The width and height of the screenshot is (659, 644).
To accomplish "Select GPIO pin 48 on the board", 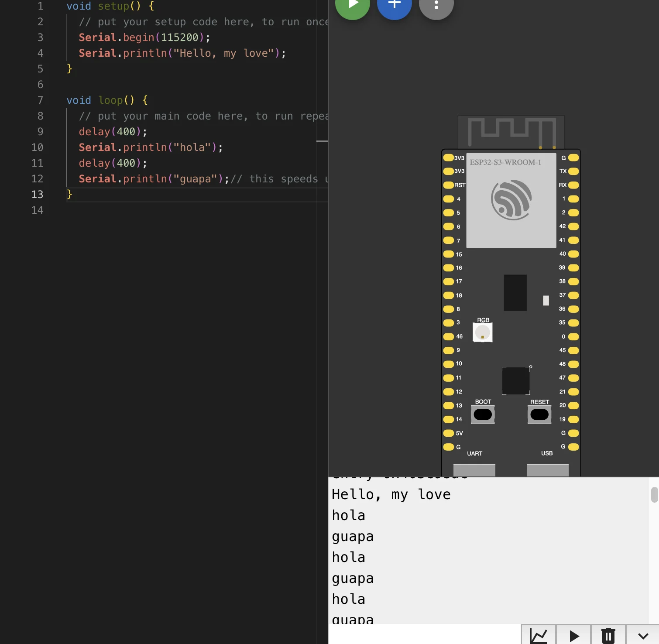I will 573,364.
